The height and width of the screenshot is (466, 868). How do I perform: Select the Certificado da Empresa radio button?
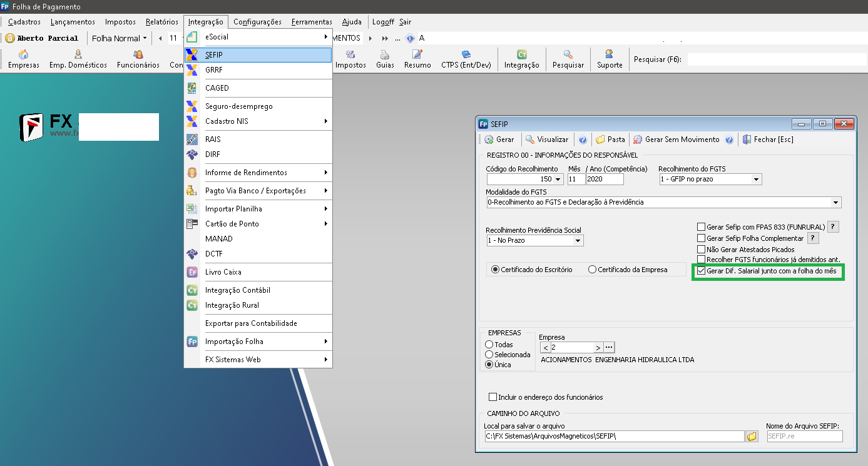pos(592,270)
